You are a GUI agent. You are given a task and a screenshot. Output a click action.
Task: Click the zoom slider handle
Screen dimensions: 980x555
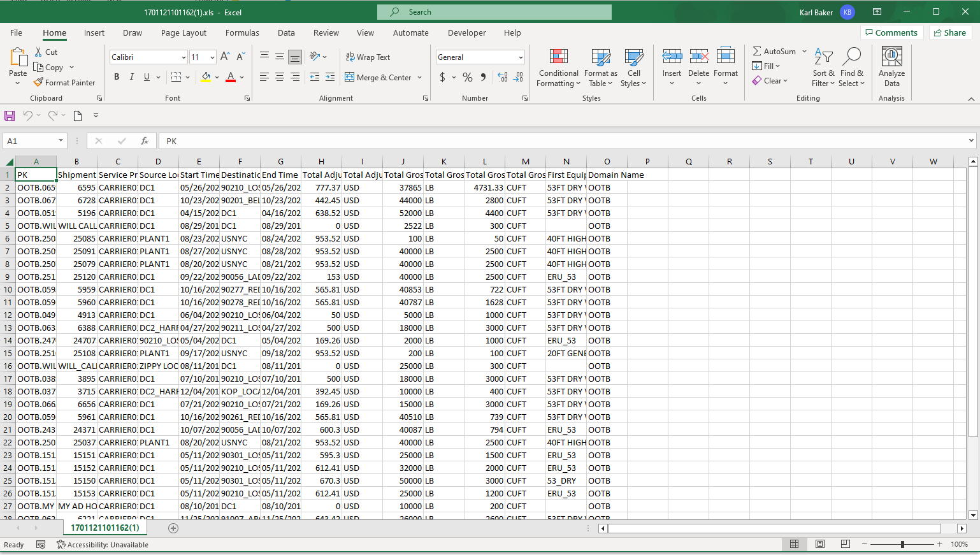[x=902, y=544]
